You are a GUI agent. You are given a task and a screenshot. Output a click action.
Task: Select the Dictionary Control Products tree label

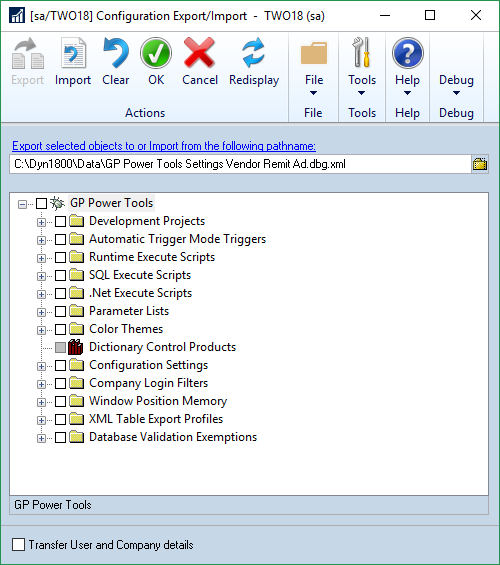pyautogui.click(x=162, y=347)
